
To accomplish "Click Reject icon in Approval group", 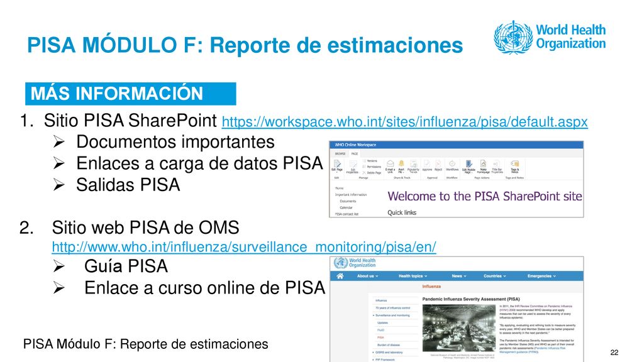I will 438,163.
